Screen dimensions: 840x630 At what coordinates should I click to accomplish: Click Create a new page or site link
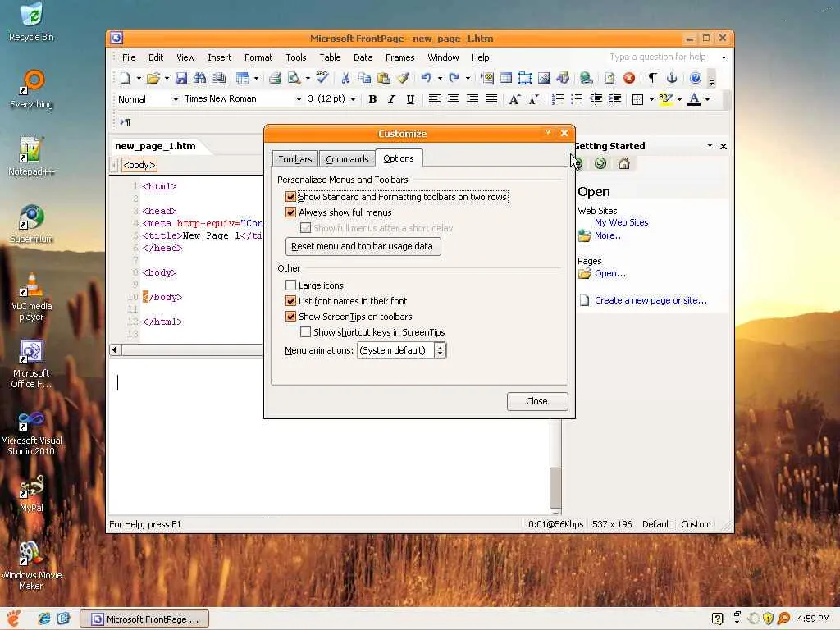point(651,300)
